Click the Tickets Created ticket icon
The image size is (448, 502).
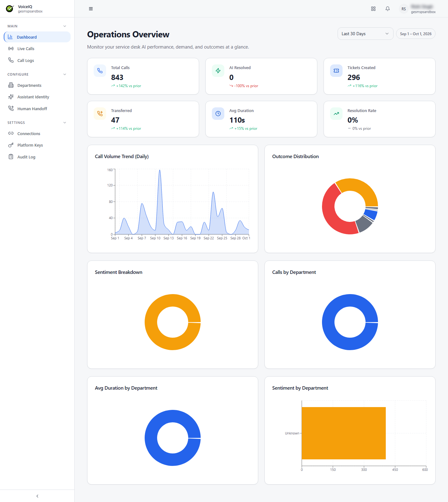pyautogui.click(x=336, y=71)
